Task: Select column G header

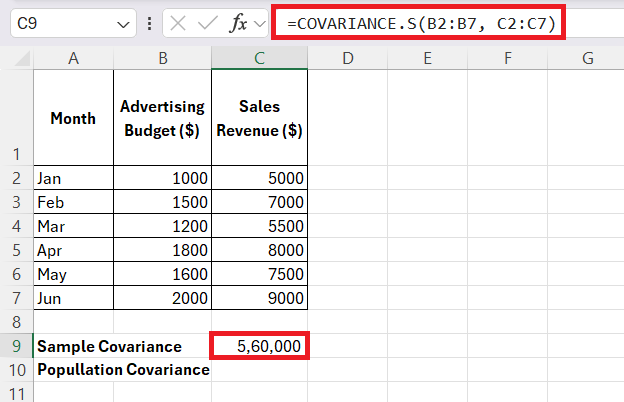Action: pos(586,58)
